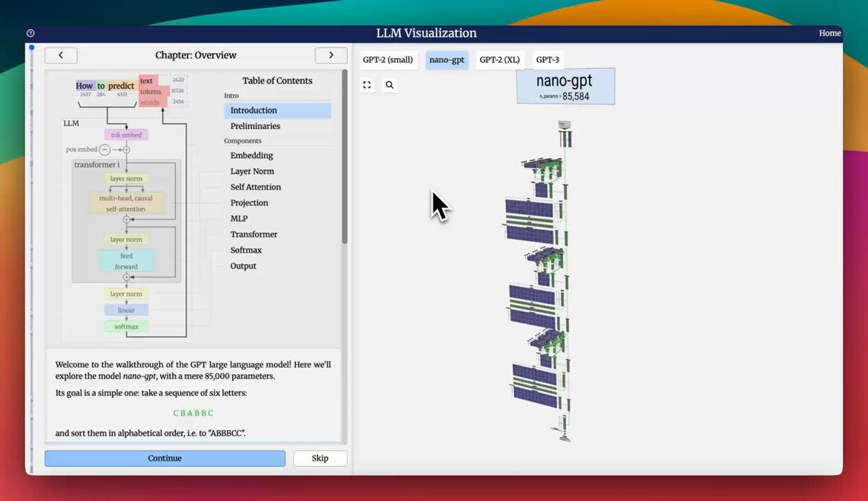The width and height of the screenshot is (868, 501).
Task: Click the softmax diagram block
Action: click(x=126, y=327)
